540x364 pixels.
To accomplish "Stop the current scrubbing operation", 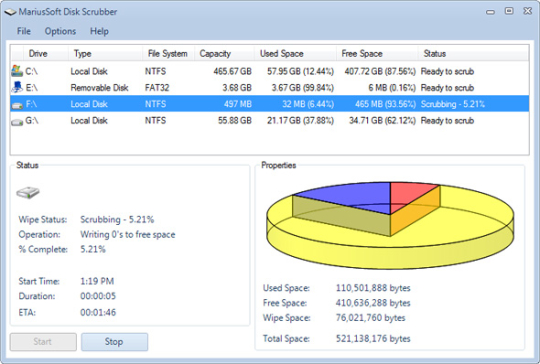I will [114, 342].
